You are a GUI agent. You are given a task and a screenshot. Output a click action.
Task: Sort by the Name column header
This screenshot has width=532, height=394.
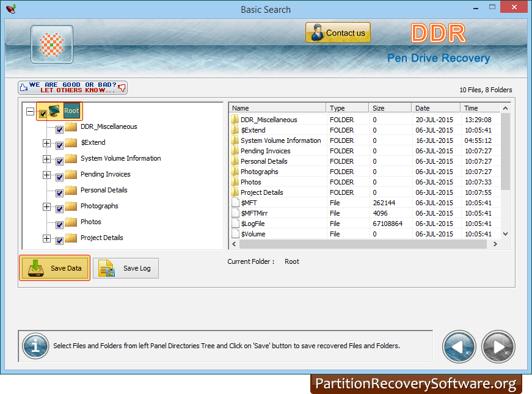tap(277, 108)
